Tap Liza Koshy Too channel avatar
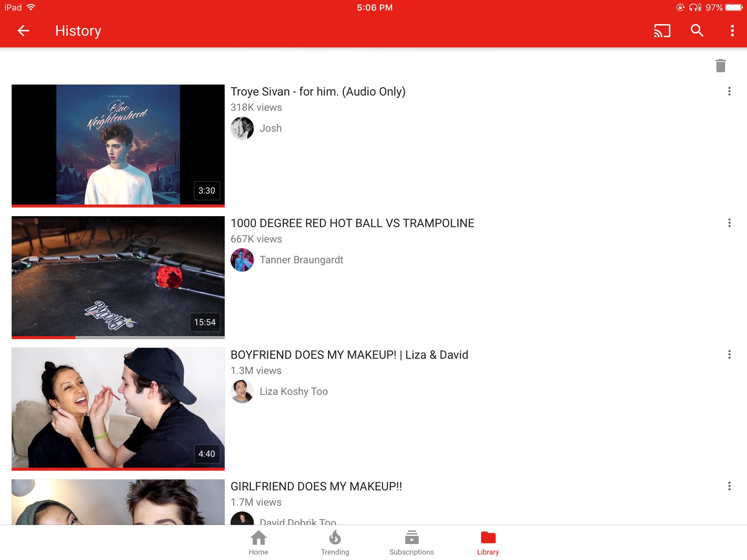 coord(242,391)
